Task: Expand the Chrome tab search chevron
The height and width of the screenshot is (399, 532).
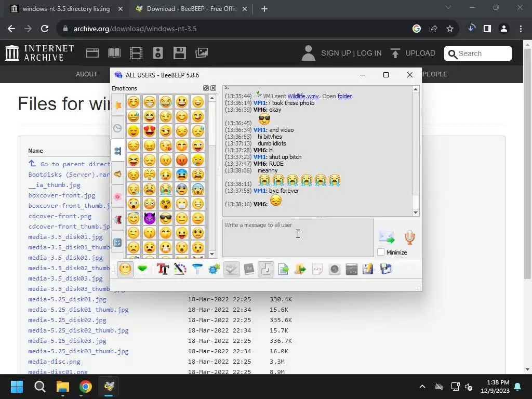Action: pyautogui.click(x=448, y=7)
